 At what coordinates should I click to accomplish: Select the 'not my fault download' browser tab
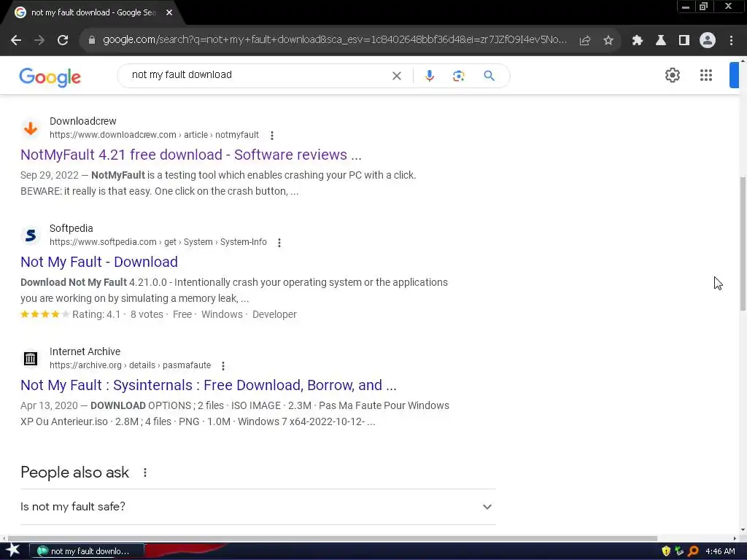coord(93,12)
